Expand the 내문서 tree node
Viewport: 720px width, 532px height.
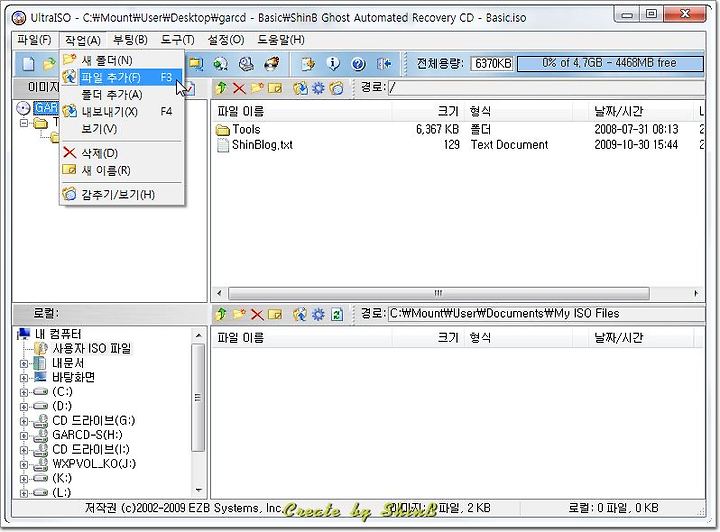tap(24, 364)
